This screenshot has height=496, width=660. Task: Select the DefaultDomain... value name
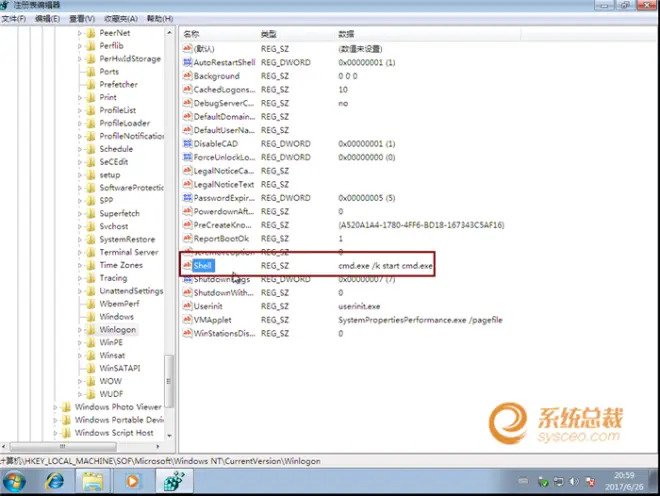224,117
